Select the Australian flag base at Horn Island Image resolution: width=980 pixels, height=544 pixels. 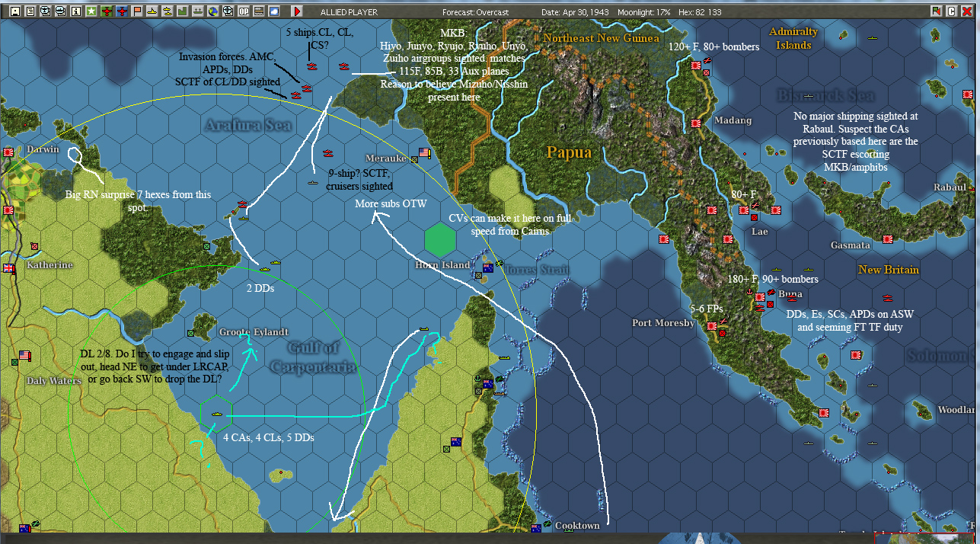pos(488,268)
